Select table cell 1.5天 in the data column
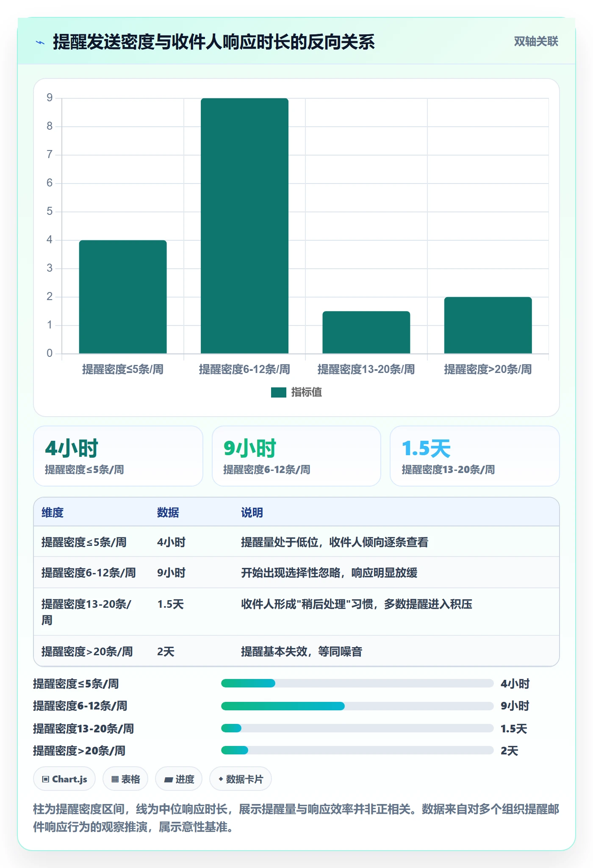 [170, 604]
